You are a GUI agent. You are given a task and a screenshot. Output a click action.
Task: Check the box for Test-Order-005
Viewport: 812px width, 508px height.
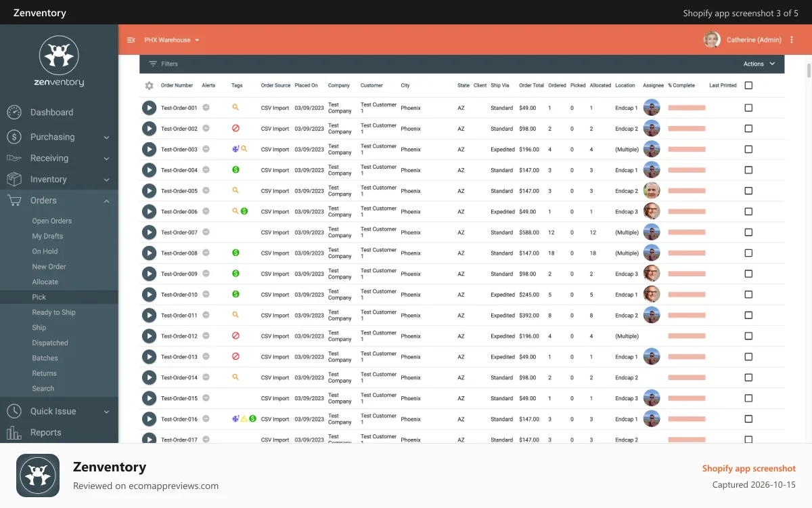(748, 191)
